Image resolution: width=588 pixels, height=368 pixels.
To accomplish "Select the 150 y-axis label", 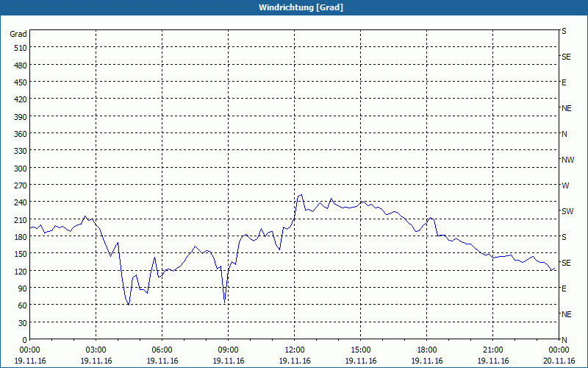I will (x=21, y=254).
